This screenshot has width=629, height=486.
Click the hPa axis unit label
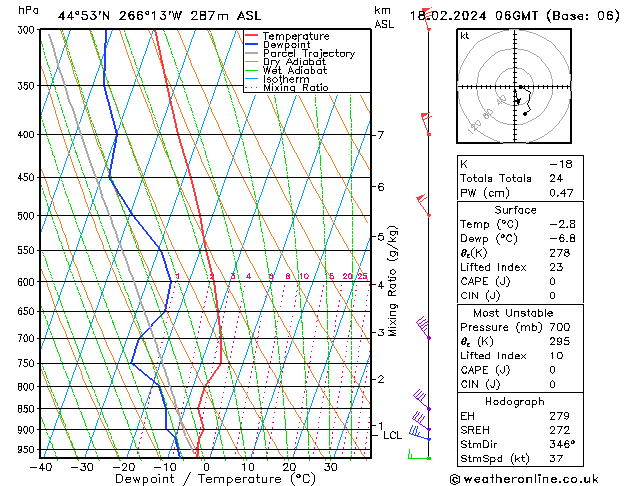point(28,10)
